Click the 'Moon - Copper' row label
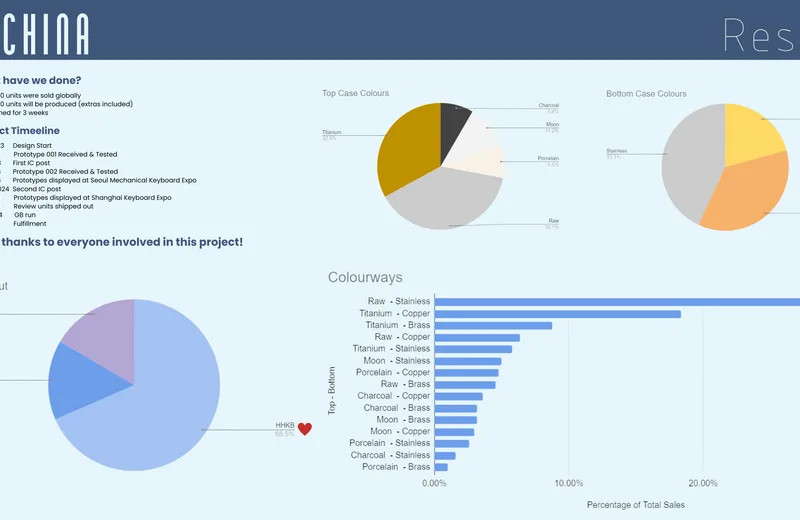Screen dimensions: 800x520 400,431
